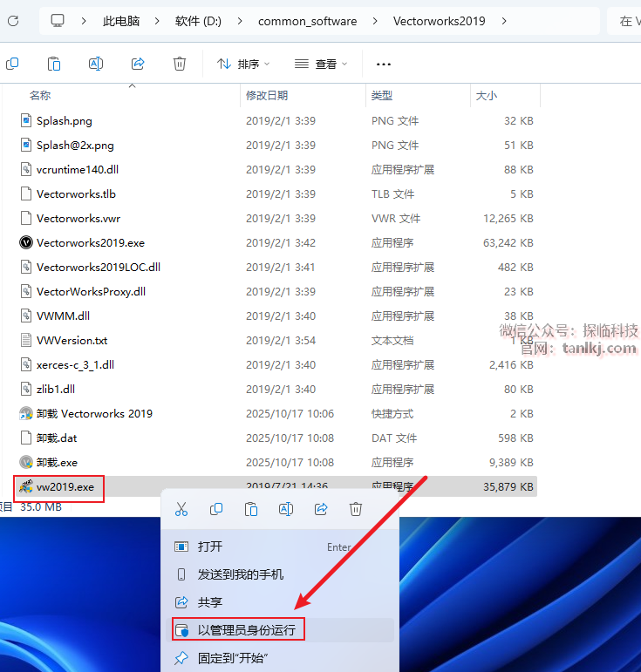Click the monitor icon in the address bar
This screenshot has width=641, height=672.
point(58,21)
